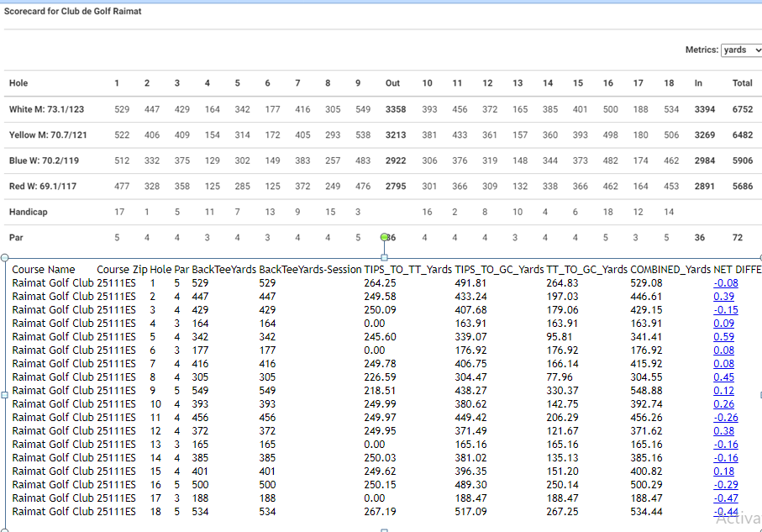Image resolution: width=762 pixels, height=532 pixels.
Task: Click the 'Handicap' row label
Action: tap(29, 212)
